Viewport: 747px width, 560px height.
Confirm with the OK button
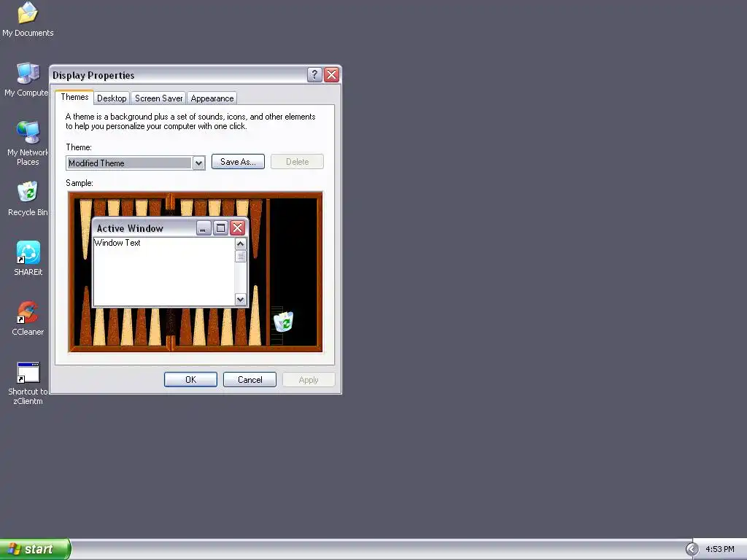[x=190, y=379]
